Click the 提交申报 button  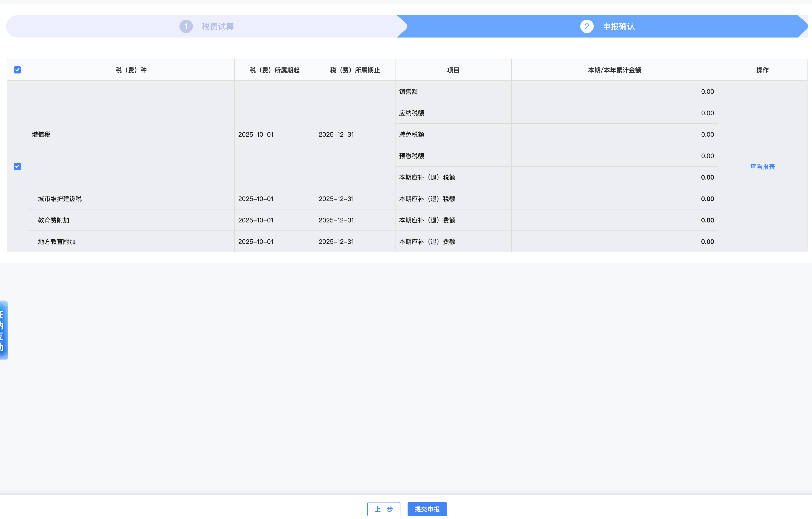coord(427,509)
